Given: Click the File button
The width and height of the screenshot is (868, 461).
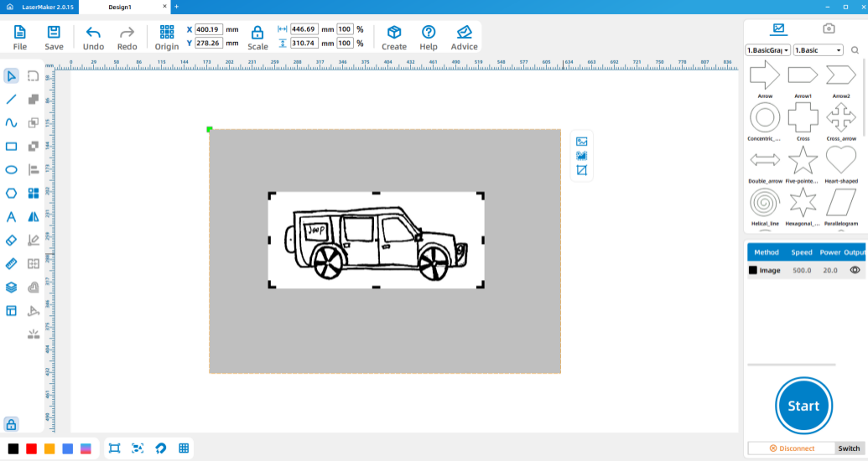Looking at the screenshot, I should 20,38.
